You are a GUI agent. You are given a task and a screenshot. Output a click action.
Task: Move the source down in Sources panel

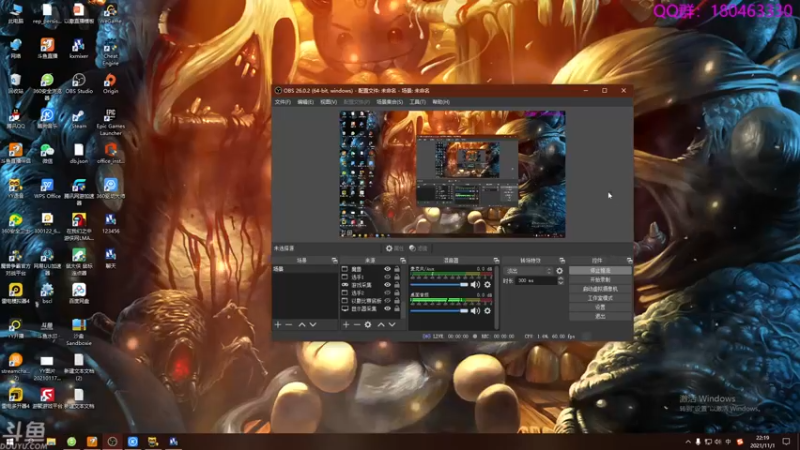coord(392,324)
